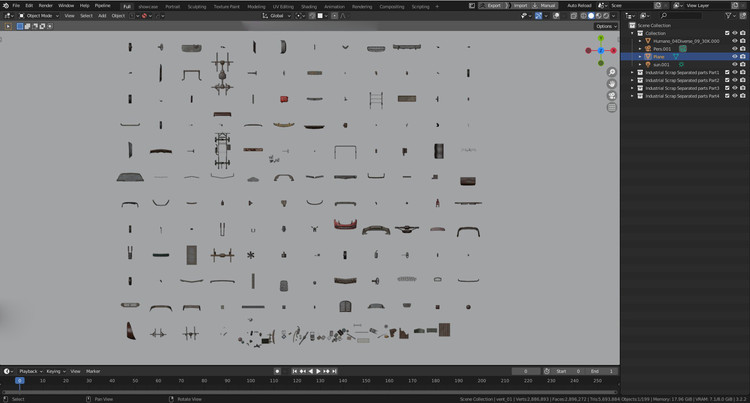Toggle proportional editing icon
This screenshot has width=750, height=403.
[334, 16]
